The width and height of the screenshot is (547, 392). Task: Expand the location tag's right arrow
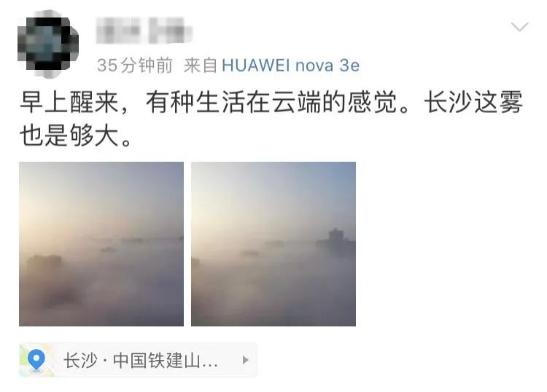click(x=246, y=360)
